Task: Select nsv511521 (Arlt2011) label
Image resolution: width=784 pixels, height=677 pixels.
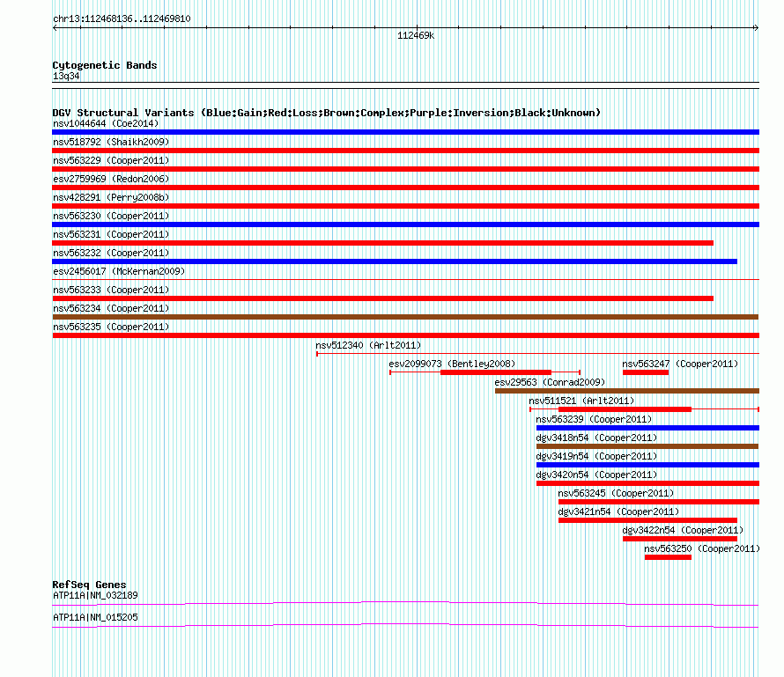Action: (x=581, y=401)
